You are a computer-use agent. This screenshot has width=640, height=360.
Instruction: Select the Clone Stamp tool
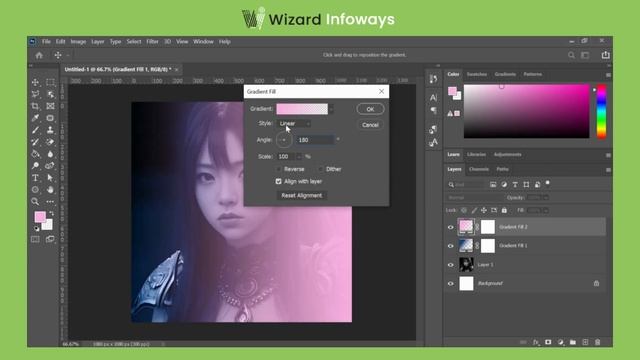pos(50,130)
